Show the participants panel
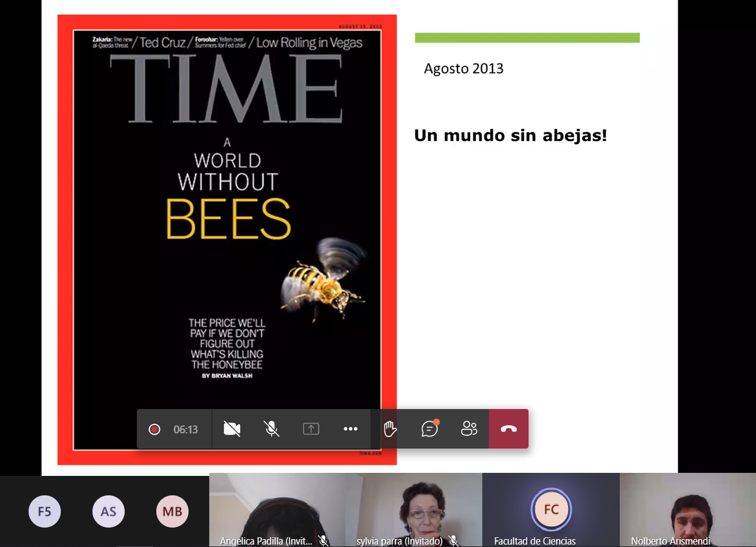The image size is (756, 547). (469, 429)
